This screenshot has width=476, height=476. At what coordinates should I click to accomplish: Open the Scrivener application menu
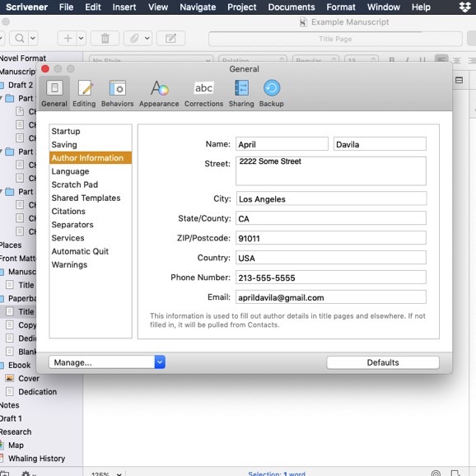tap(26, 7)
